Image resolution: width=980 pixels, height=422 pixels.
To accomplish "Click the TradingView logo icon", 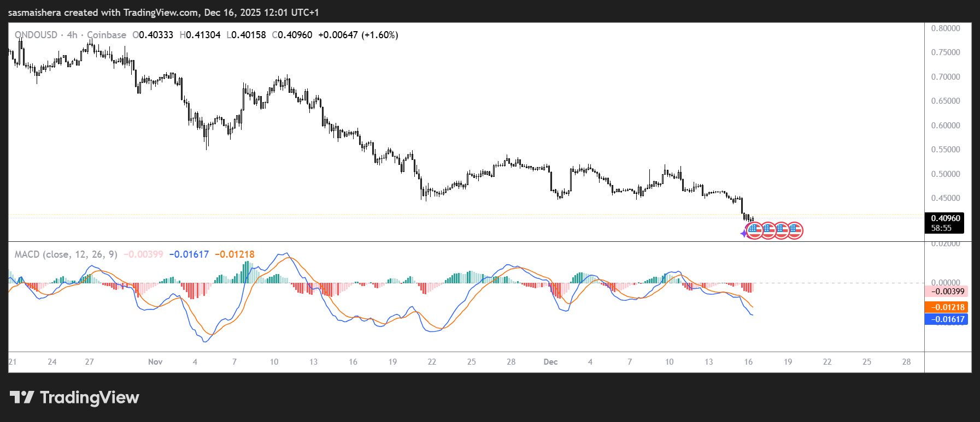I will 22,397.
